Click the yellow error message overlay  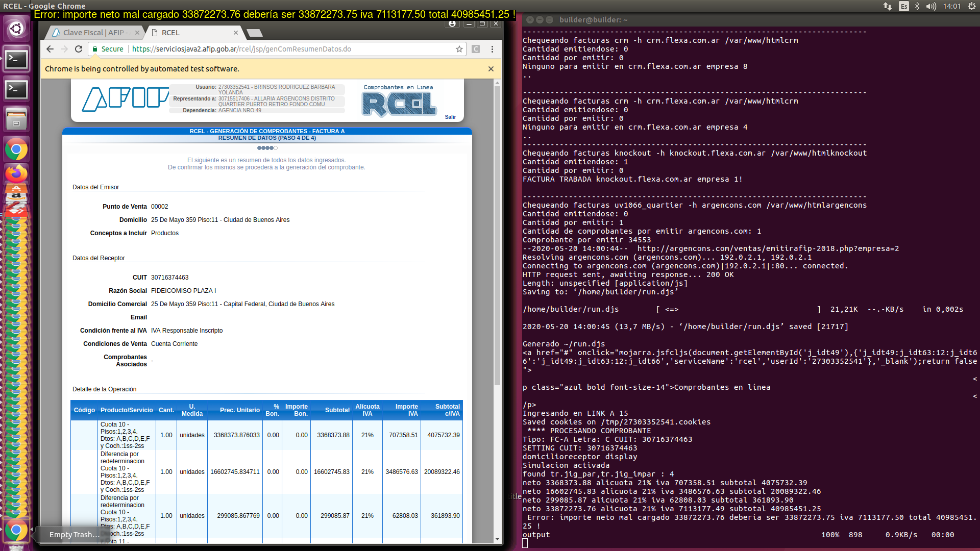pyautogui.click(x=274, y=14)
